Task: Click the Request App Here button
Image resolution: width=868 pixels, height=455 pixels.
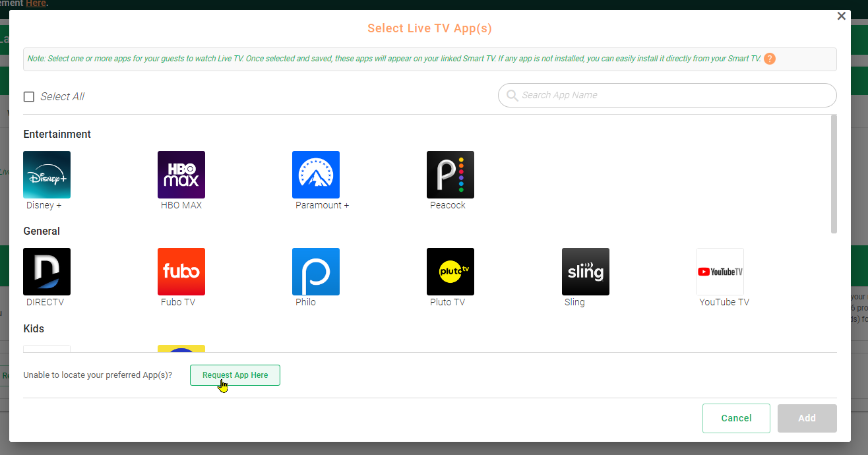Action: pyautogui.click(x=235, y=375)
